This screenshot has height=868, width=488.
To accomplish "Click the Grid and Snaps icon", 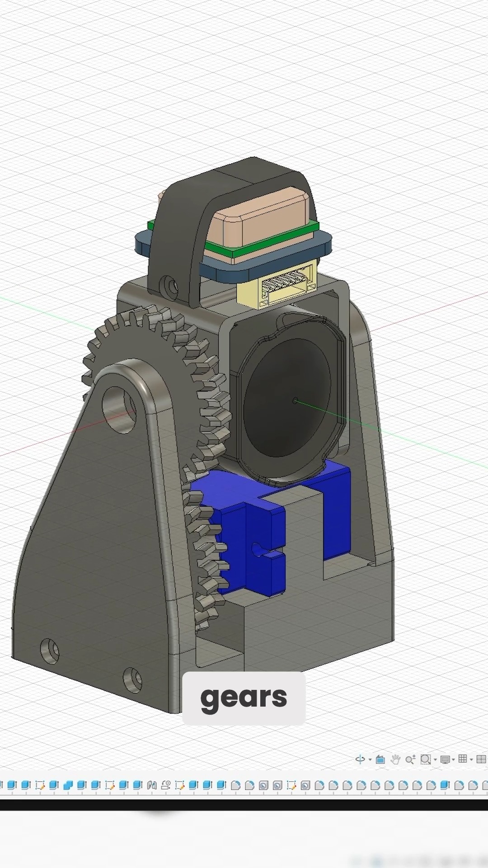I will tap(462, 759).
